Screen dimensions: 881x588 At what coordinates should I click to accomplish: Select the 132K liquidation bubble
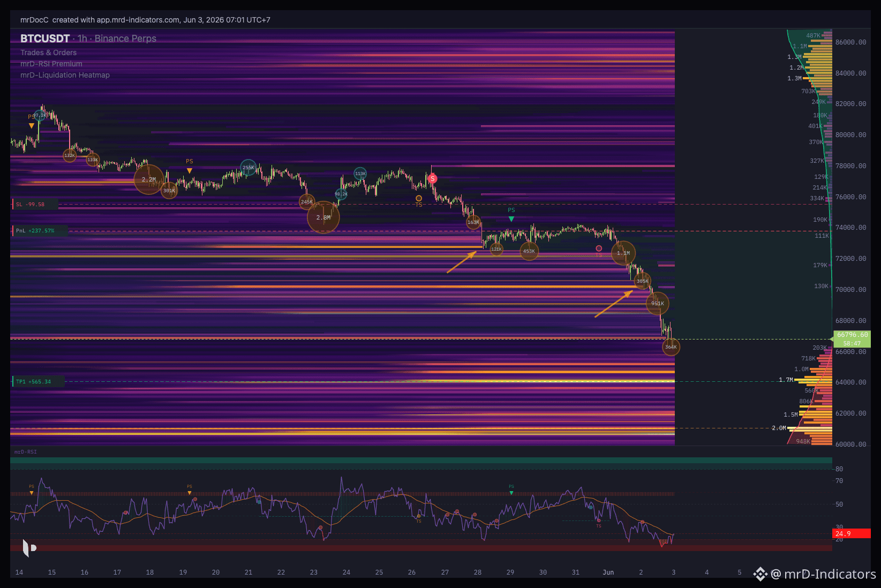70,155
